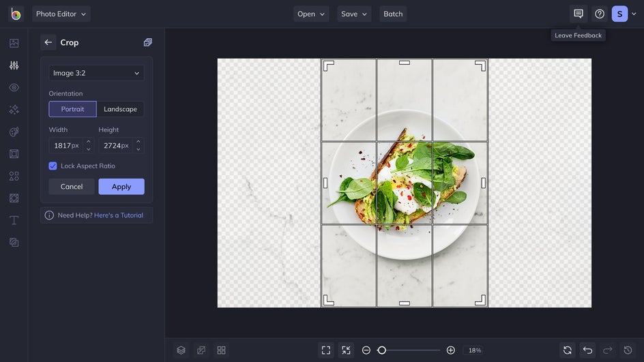Increase Width with the up arrow
This screenshot has width=644, height=362.
click(x=89, y=142)
